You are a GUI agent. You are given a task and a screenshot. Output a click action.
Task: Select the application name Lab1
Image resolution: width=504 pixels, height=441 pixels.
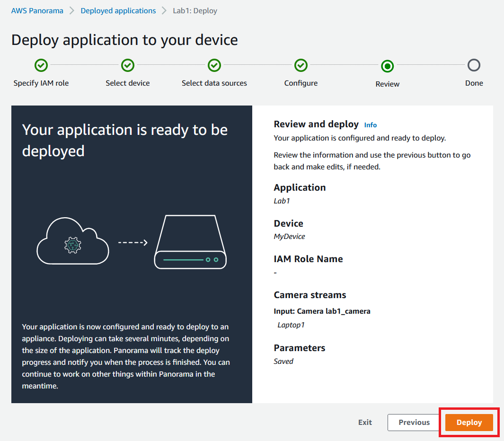click(x=282, y=201)
